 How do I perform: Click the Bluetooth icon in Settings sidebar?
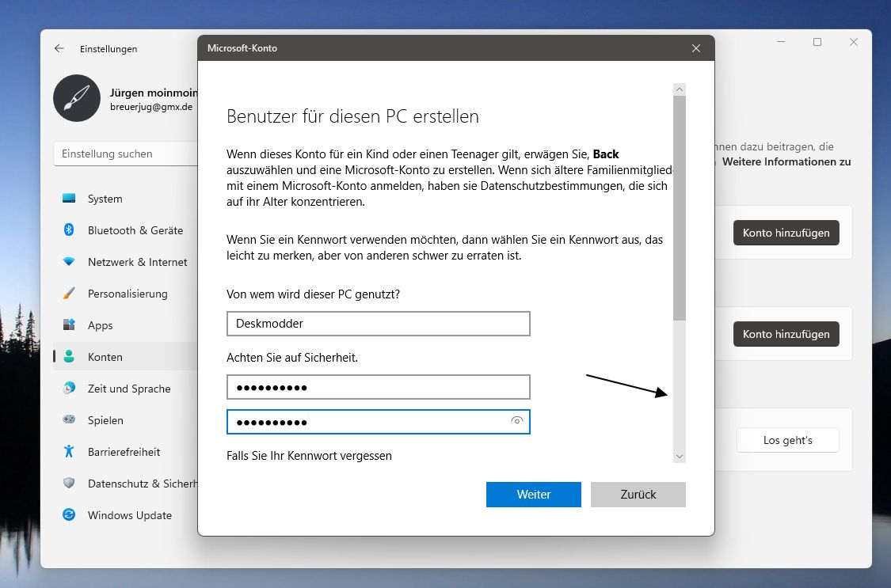(x=69, y=230)
